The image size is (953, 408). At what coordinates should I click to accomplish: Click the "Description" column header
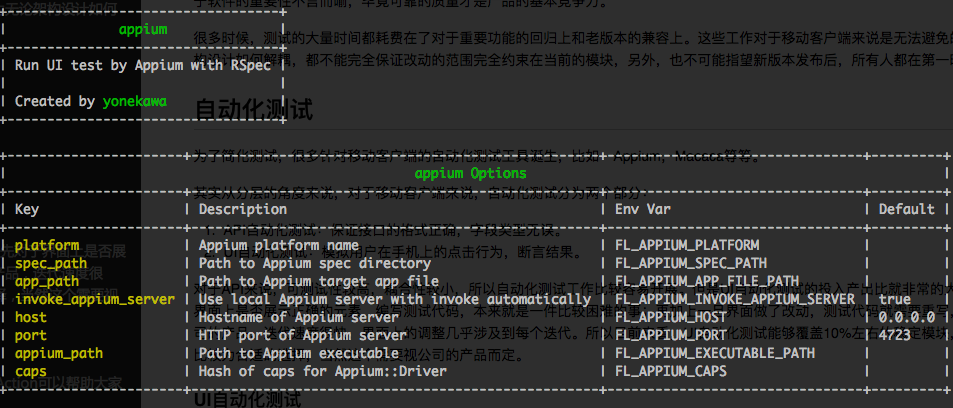pyautogui.click(x=242, y=209)
